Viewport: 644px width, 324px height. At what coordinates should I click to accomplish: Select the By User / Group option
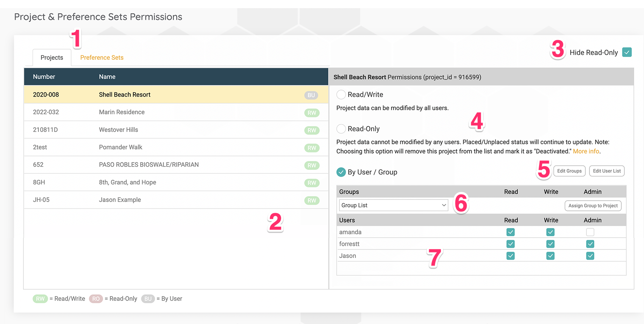[x=341, y=172]
